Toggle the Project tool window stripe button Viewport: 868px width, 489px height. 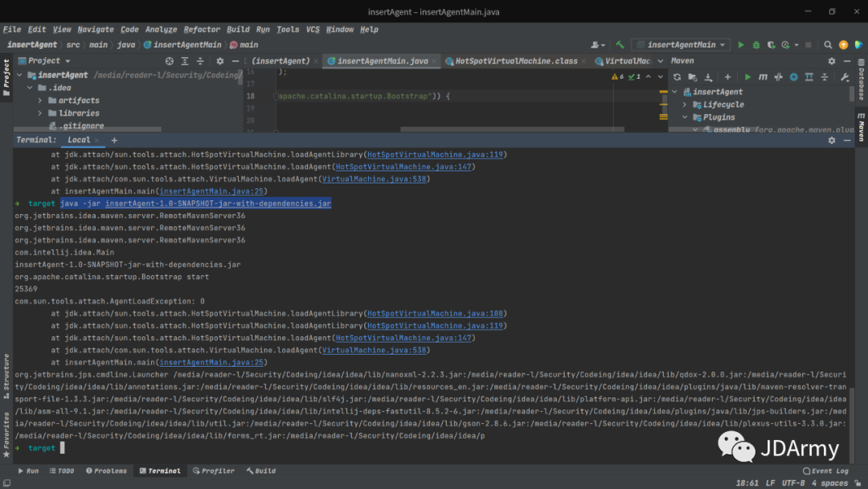click(x=6, y=77)
